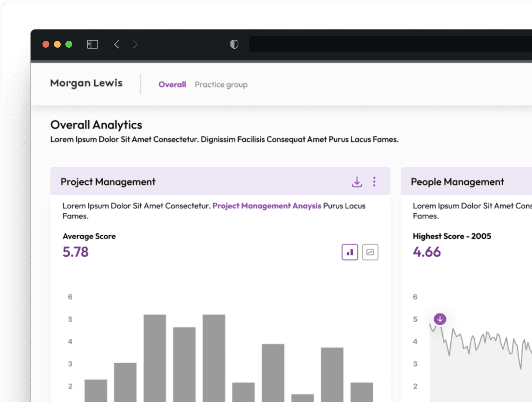
Task: Go forward with browser forward arrow
Action: [135, 44]
